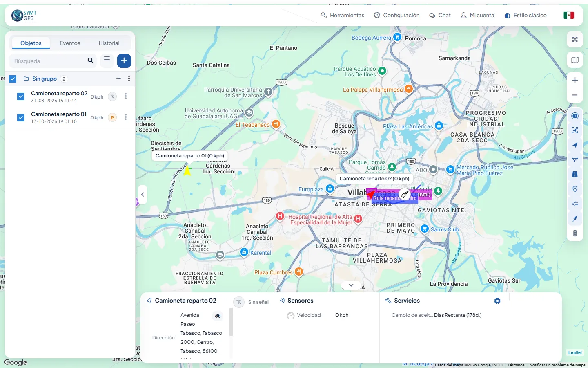Toggle the location pin markers tool
Image resolution: width=588 pixels, height=368 pixels.
[575, 189]
